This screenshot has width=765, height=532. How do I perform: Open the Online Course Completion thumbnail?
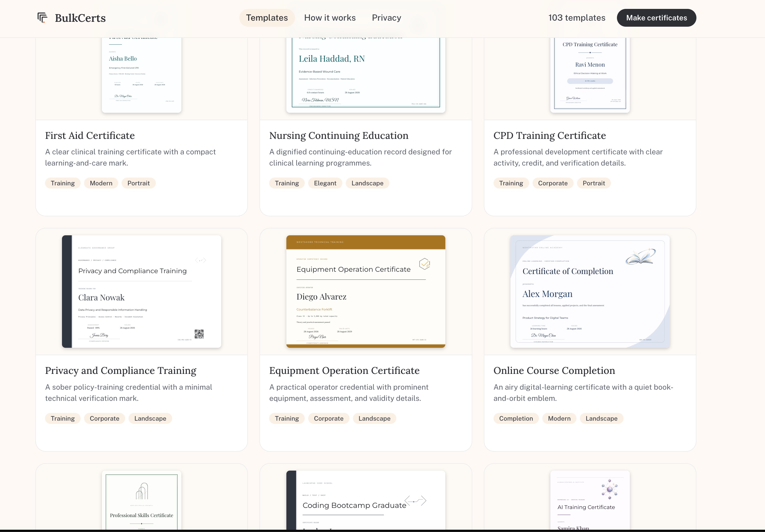coord(590,292)
